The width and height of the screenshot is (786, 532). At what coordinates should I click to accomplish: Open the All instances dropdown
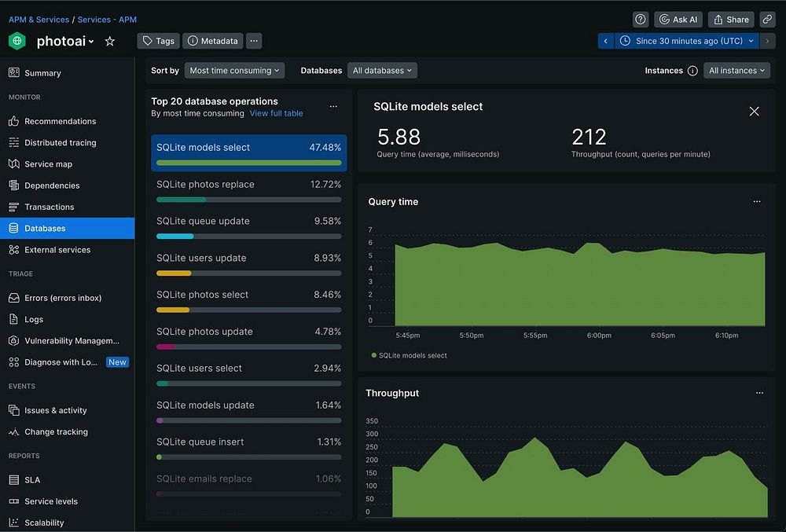736,71
